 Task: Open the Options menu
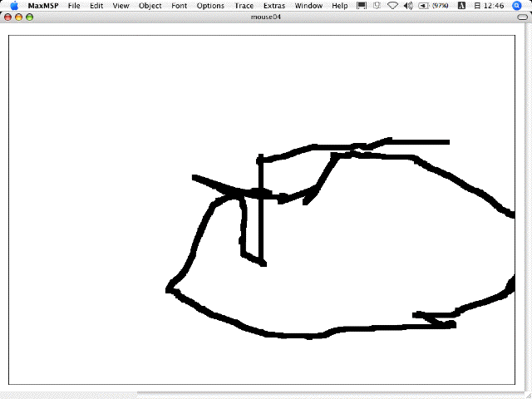(210, 6)
